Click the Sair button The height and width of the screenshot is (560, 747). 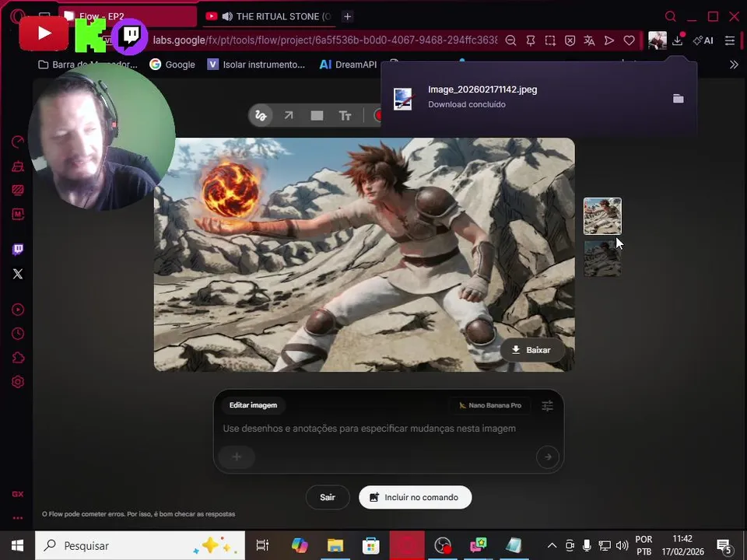click(328, 497)
